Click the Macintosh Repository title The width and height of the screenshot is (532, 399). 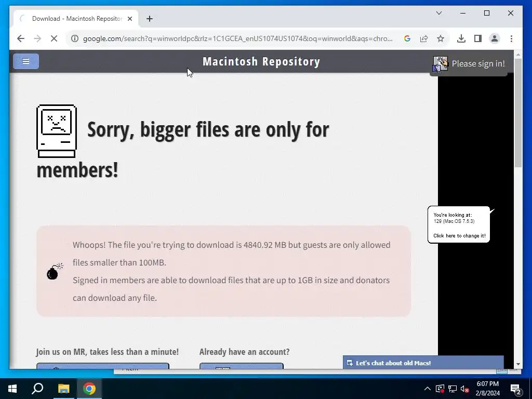tap(261, 62)
